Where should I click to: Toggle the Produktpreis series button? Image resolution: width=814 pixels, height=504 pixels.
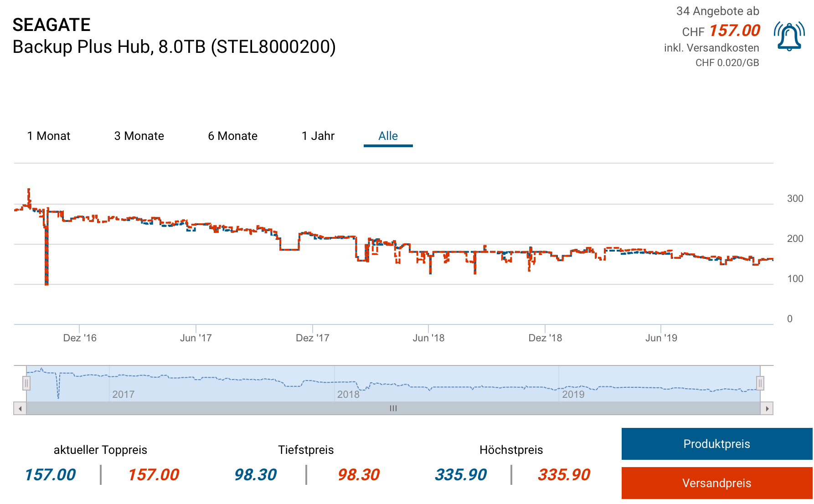pyautogui.click(x=716, y=444)
